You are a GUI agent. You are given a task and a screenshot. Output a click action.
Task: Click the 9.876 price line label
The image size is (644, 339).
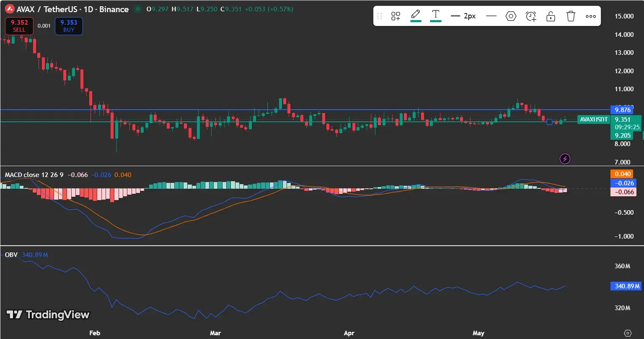[x=623, y=110]
